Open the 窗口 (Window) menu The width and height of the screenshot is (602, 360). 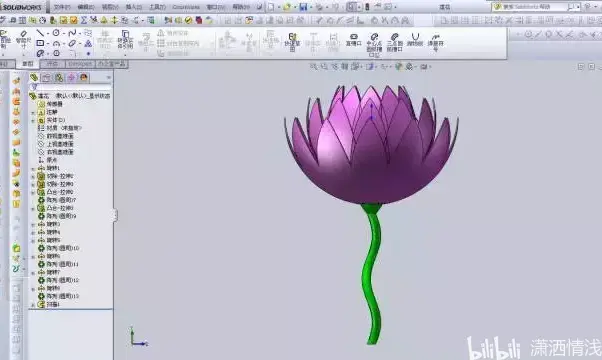coord(216,7)
